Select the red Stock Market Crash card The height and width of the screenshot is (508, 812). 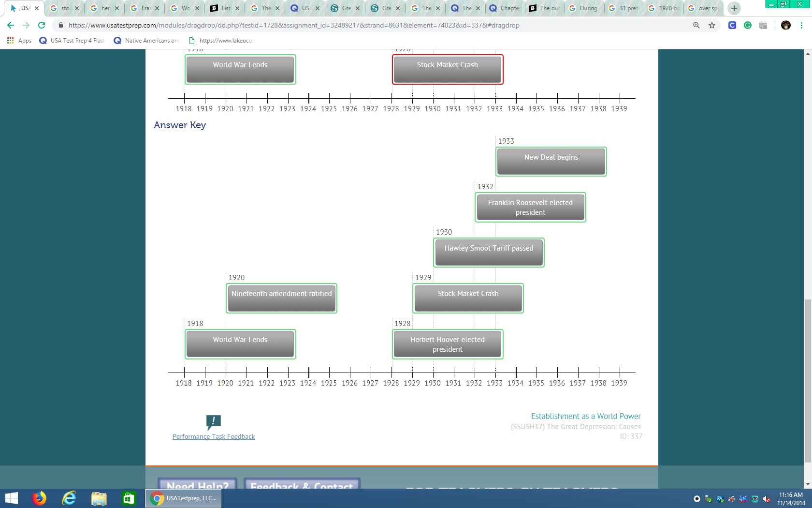448,69
